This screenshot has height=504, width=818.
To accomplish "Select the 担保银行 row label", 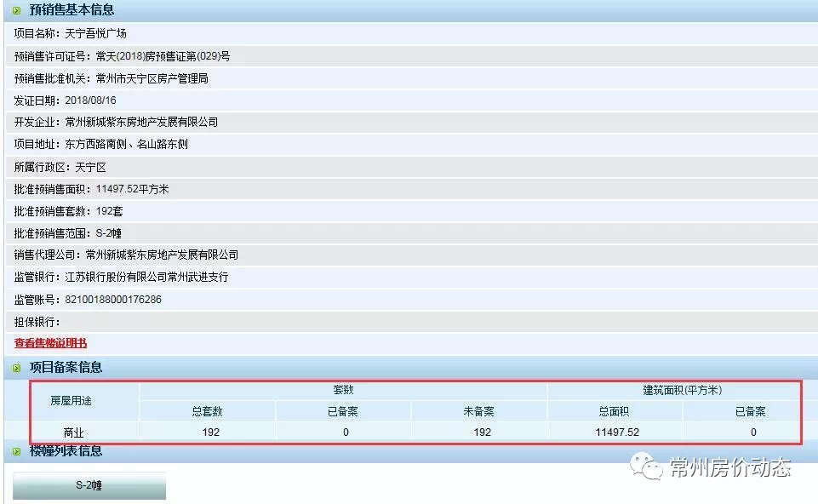I will 37,322.
